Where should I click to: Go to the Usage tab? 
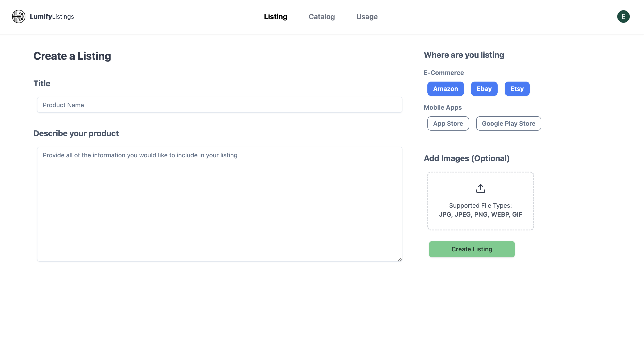click(x=367, y=17)
